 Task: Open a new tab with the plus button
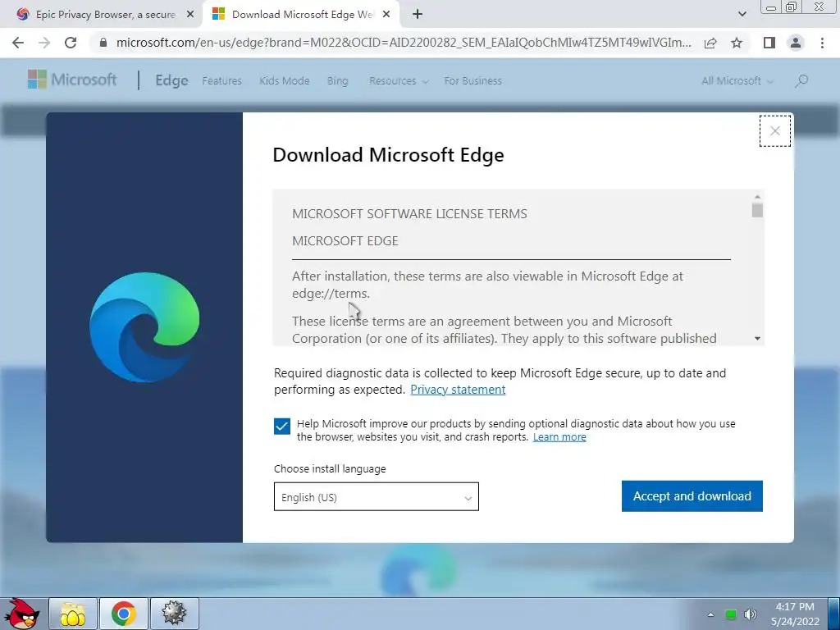(x=418, y=15)
